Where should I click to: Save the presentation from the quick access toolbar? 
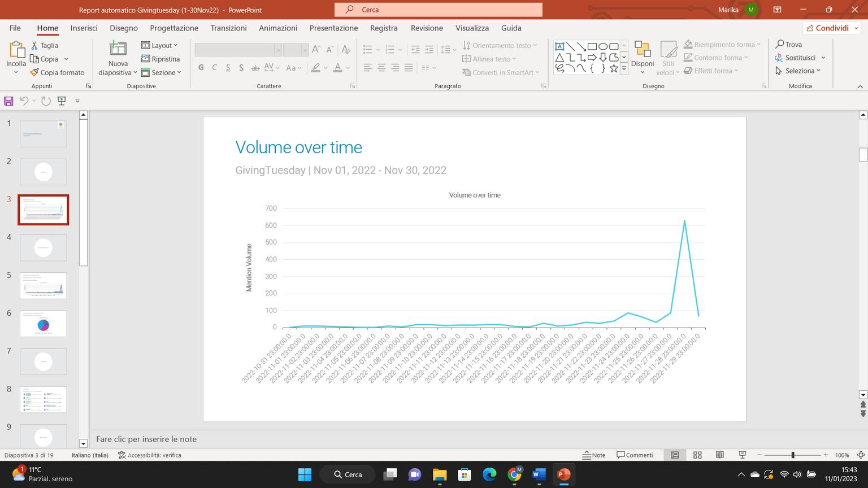click(8, 101)
